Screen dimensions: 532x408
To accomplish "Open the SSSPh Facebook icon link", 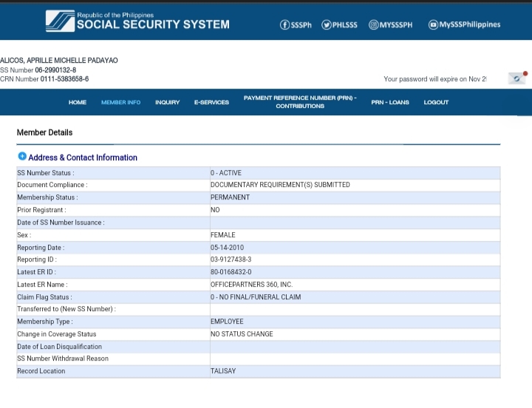I will pyautogui.click(x=285, y=24).
